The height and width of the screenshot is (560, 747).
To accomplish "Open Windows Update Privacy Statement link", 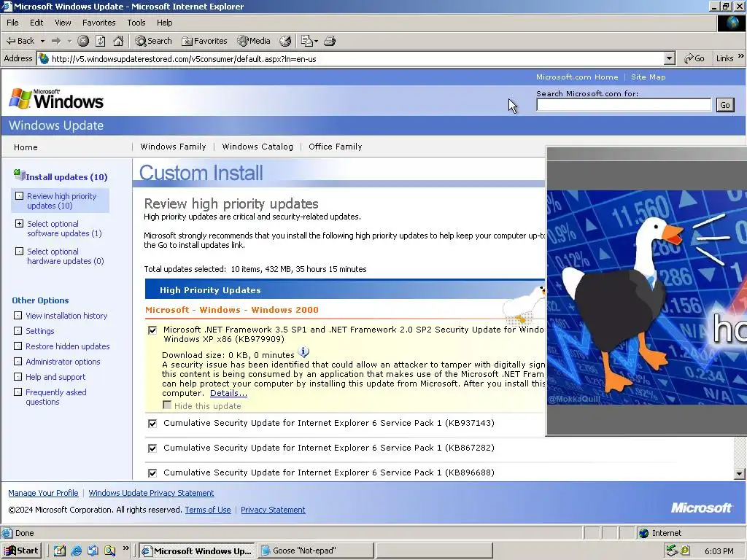I will click(x=151, y=493).
